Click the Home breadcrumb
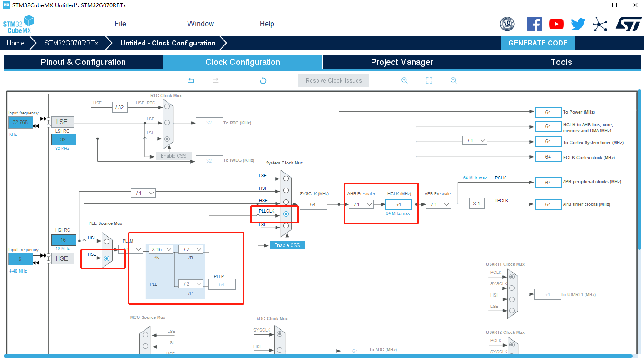 coord(15,43)
